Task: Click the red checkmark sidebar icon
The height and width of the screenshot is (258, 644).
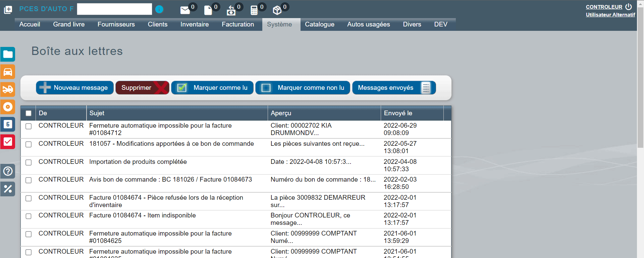Action: tap(8, 142)
